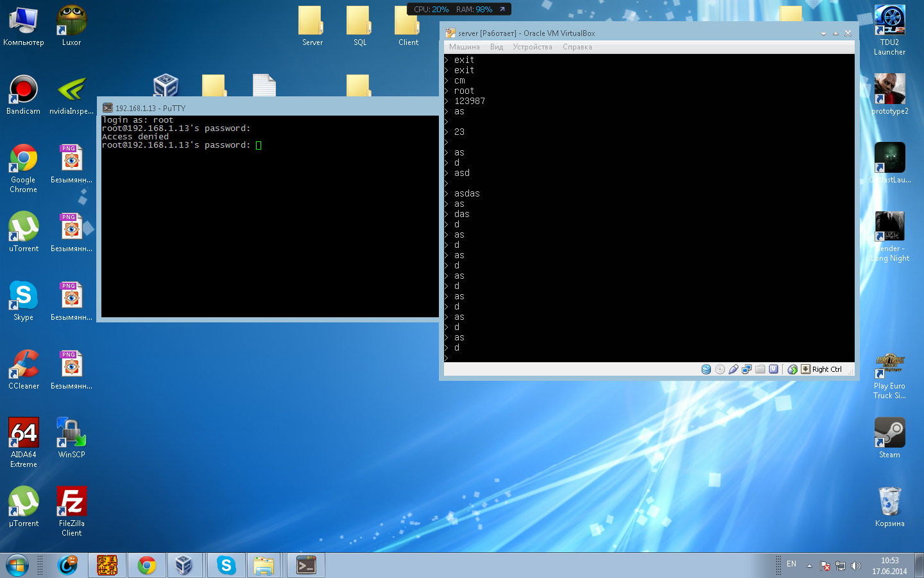Image resolution: width=924 pixels, height=578 pixels.
Task: Click CPU RAM monitor widget arrow
Action: pyautogui.click(x=502, y=9)
